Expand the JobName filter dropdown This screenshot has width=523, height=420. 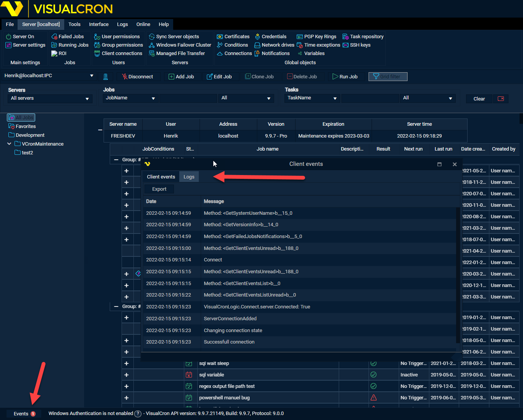pos(130,98)
